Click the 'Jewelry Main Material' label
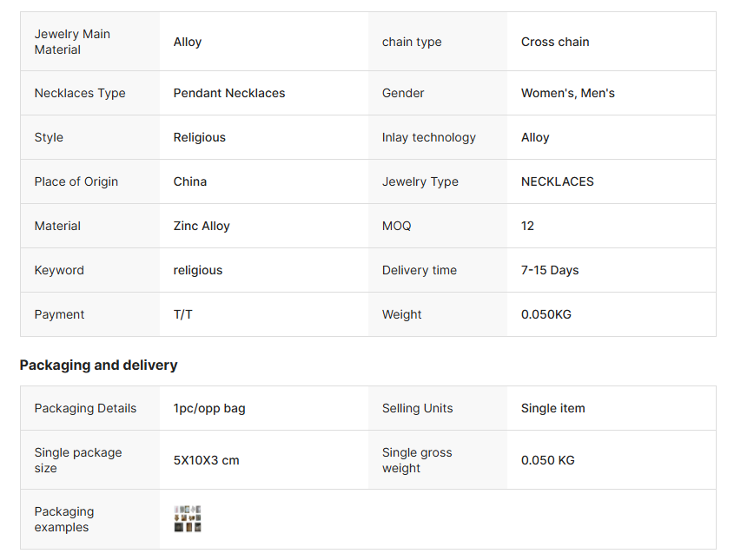Image resolution: width=754 pixels, height=560 pixels. pos(72,42)
